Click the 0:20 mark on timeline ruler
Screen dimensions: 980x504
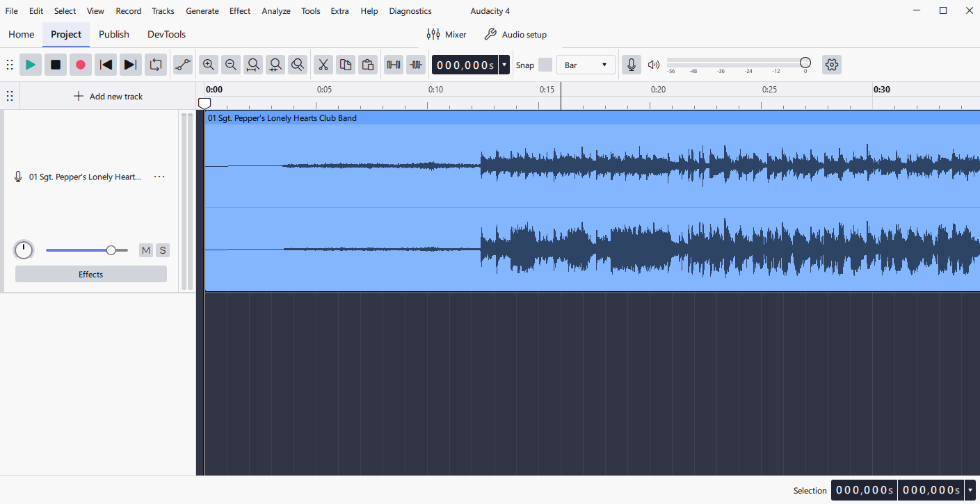pos(658,90)
